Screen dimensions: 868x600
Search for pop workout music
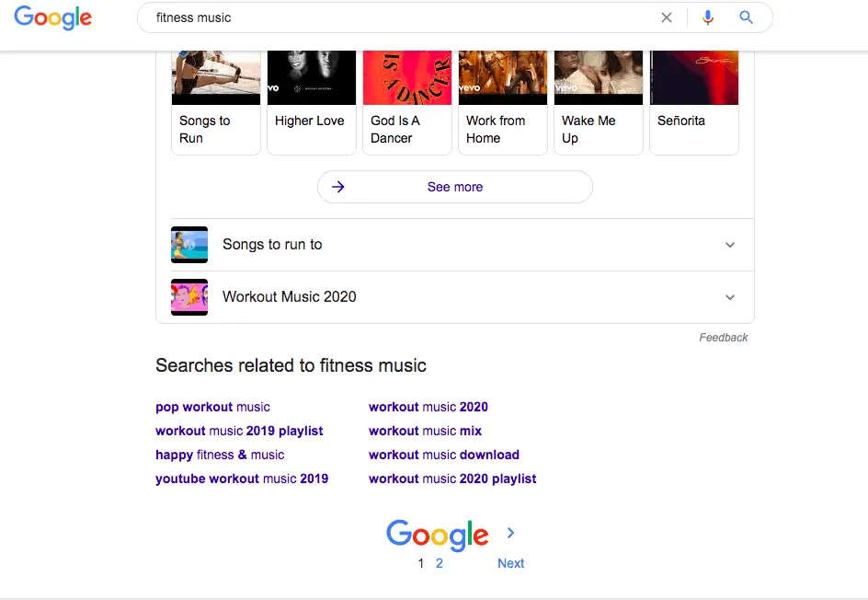212,407
